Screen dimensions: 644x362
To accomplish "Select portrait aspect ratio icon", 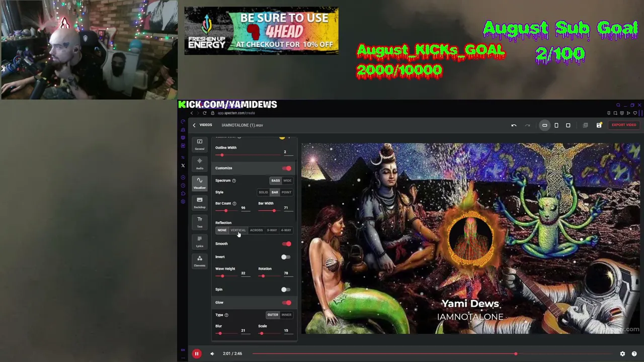I will [x=556, y=125].
